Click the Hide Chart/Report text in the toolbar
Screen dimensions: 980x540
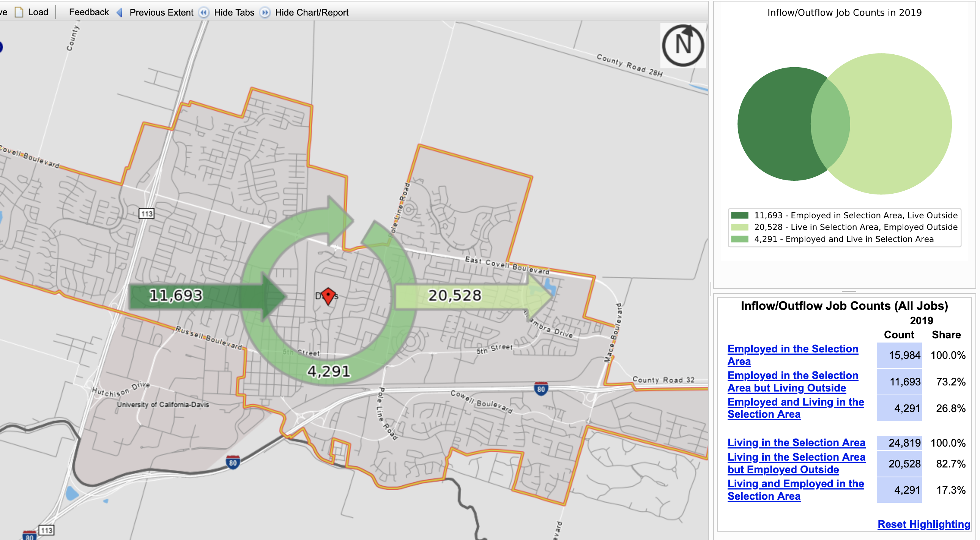coord(312,13)
